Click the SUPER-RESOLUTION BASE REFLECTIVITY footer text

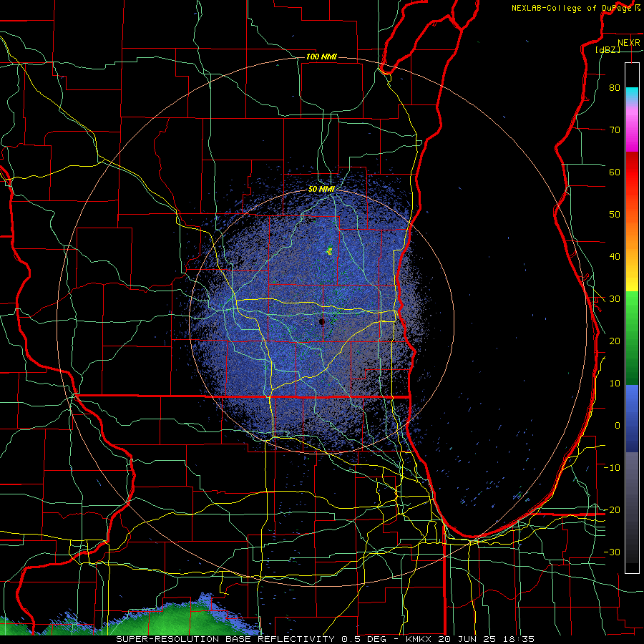[x=225, y=639]
